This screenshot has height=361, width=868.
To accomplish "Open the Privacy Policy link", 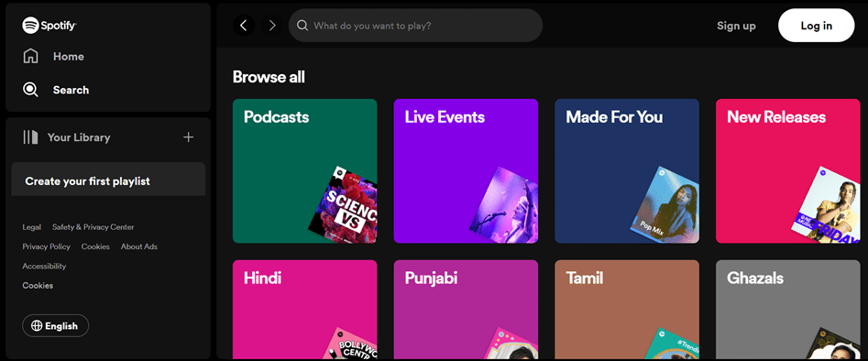I will (x=47, y=246).
